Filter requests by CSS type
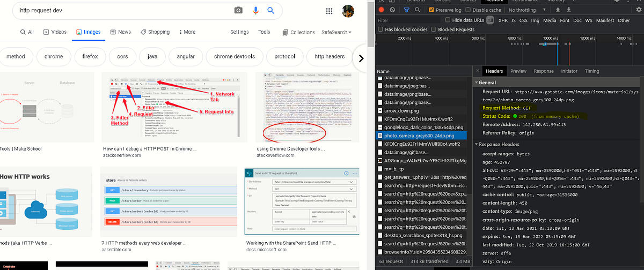The image size is (644, 270). (x=524, y=20)
